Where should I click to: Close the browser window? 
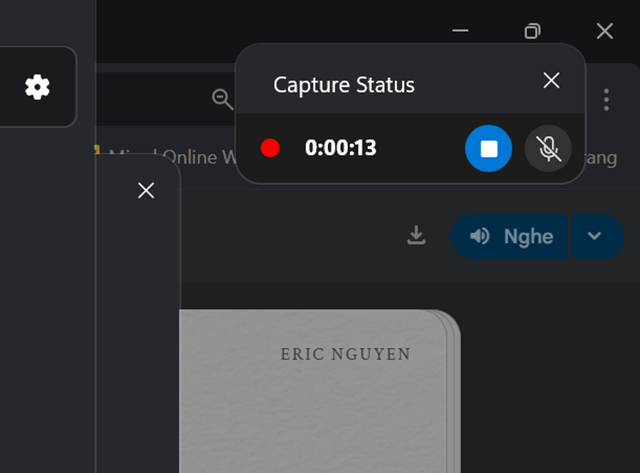[x=604, y=31]
